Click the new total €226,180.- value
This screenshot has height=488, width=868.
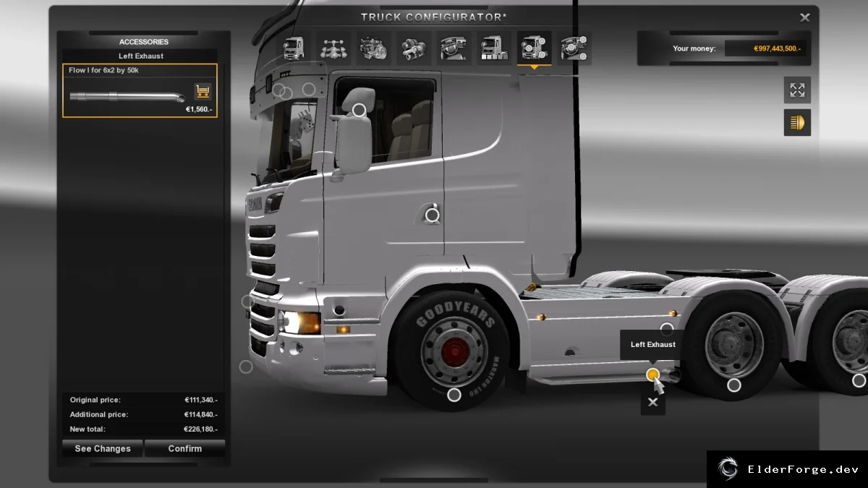(201, 429)
